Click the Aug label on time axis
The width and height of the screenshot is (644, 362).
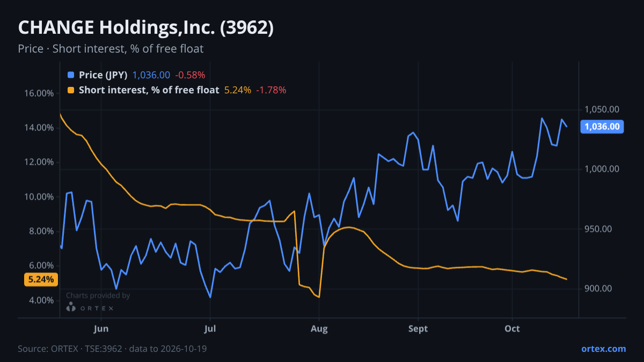[319, 329]
